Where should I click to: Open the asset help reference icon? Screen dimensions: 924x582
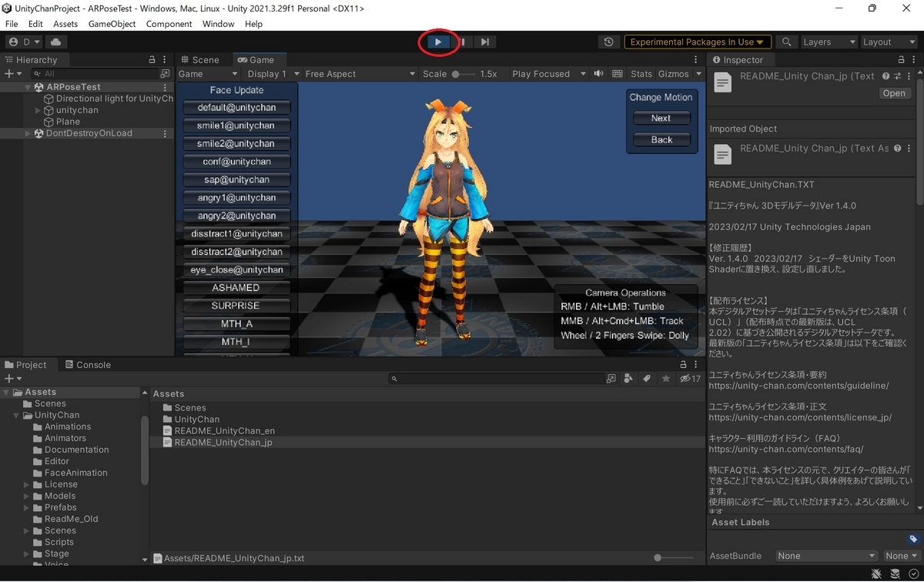tap(886, 76)
